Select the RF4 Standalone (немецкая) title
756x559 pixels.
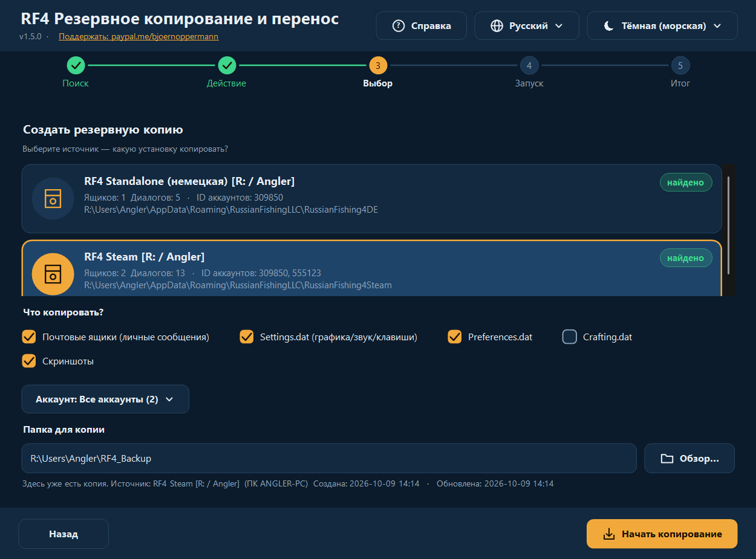pos(189,181)
